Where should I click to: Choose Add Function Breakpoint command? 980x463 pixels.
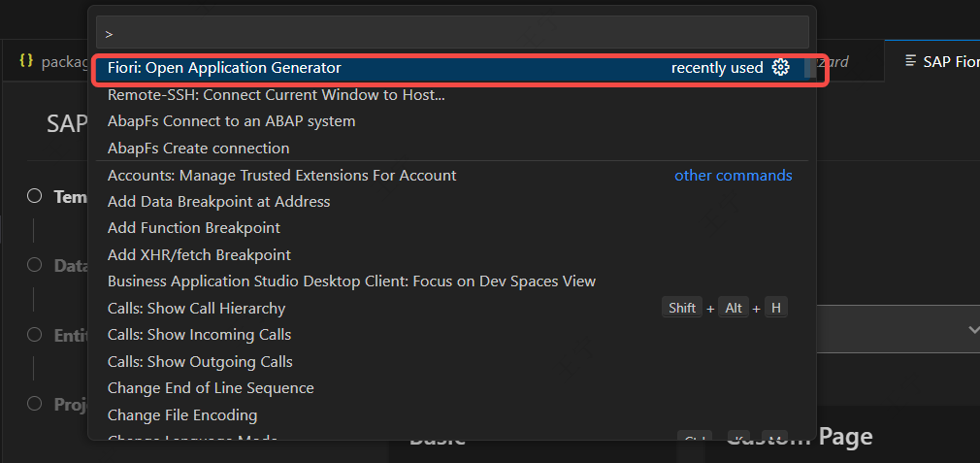point(452,228)
